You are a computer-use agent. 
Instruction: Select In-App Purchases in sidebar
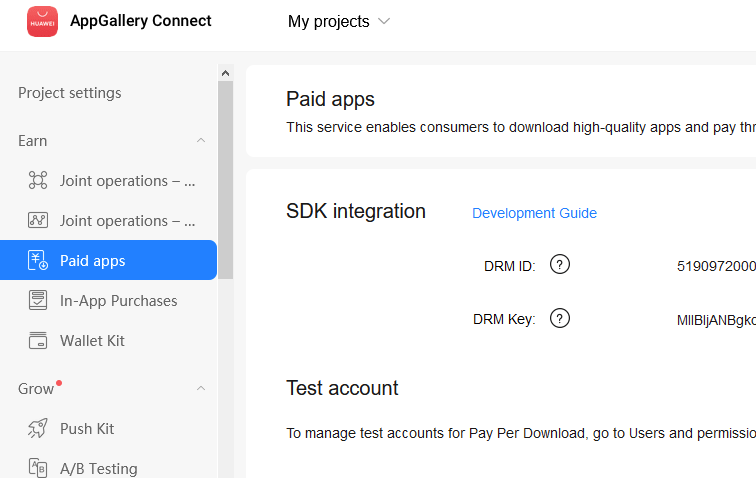pyautogui.click(x=118, y=301)
